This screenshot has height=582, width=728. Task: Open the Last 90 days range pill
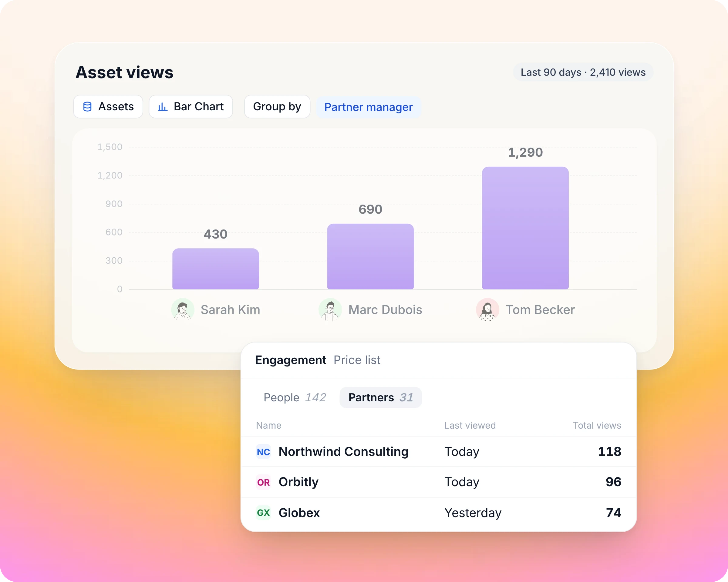point(583,72)
